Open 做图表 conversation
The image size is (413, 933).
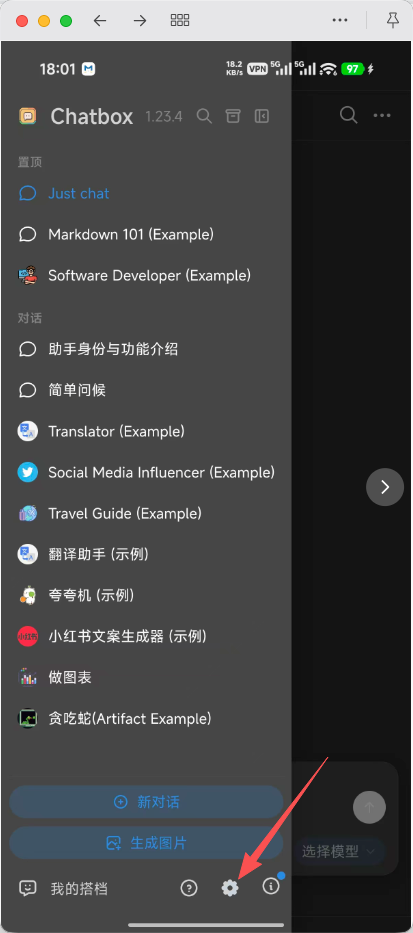(146, 677)
